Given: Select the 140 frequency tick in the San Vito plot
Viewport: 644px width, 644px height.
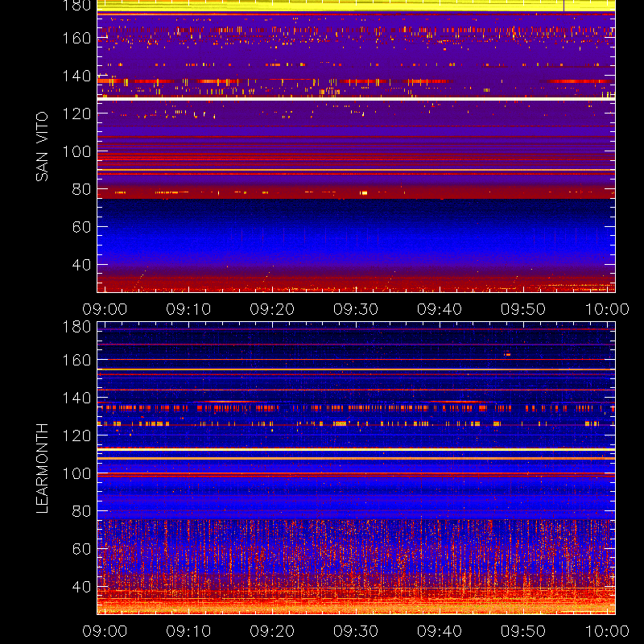Looking at the screenshot, I should click(x=76, y=76).
